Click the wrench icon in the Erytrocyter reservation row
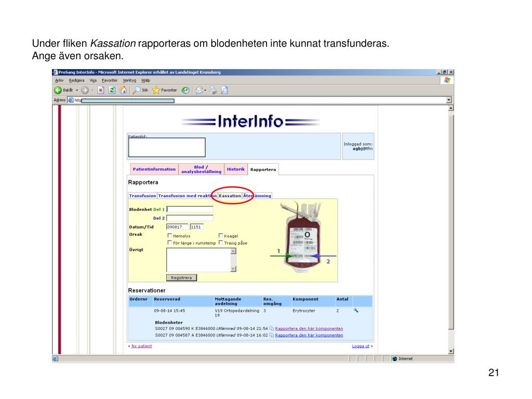The width and height of the screenshot is (532, 399). tap(355, 311)
